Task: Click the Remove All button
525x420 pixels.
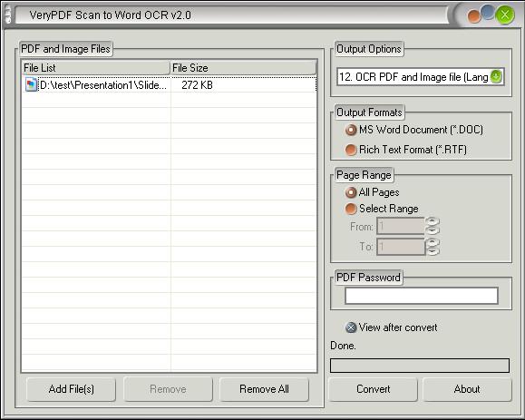Action: point(264,389)
